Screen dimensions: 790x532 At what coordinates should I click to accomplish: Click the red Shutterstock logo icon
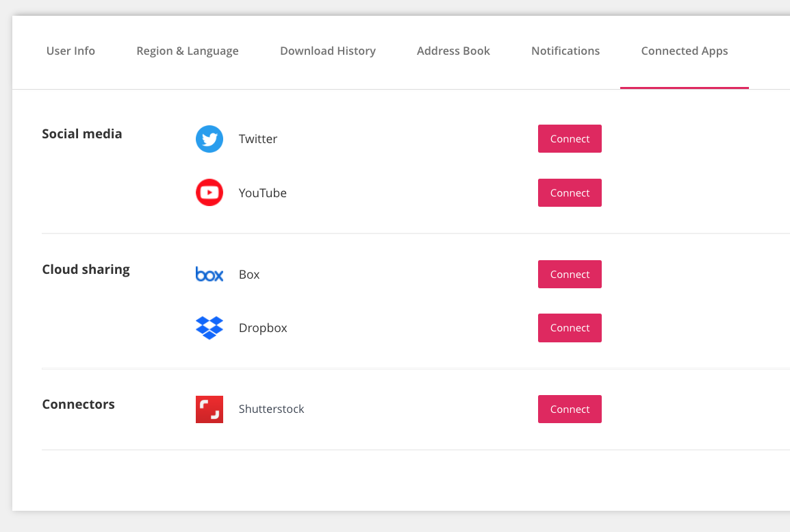209,409
